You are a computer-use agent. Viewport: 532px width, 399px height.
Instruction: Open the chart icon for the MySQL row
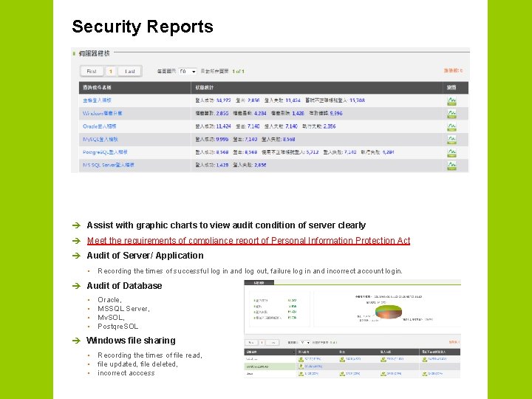point(451,140)
